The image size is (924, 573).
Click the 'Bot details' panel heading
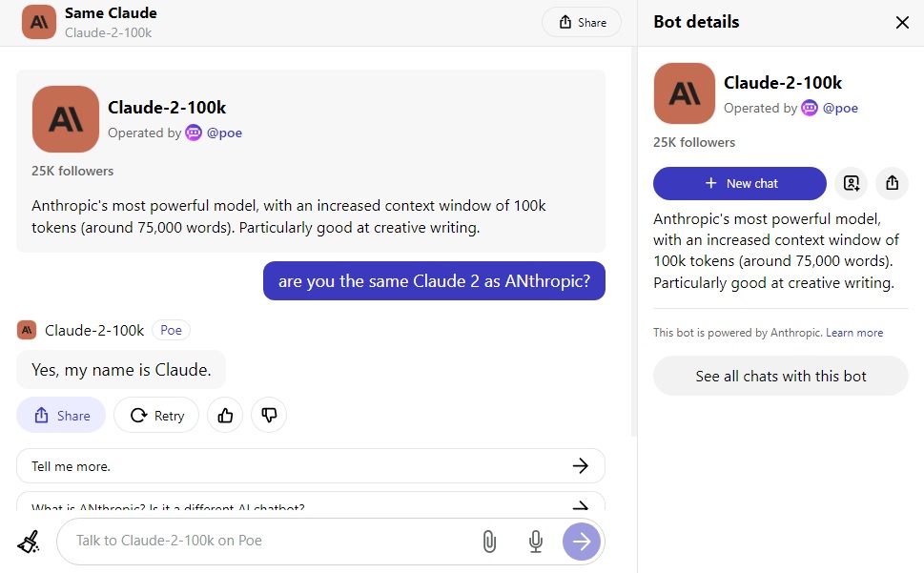[696, 22]
